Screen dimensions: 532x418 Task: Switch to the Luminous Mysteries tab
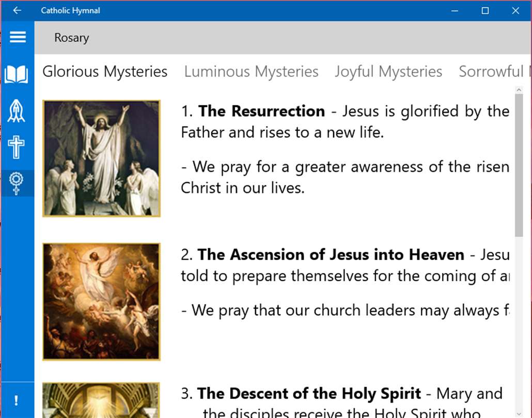251,72
